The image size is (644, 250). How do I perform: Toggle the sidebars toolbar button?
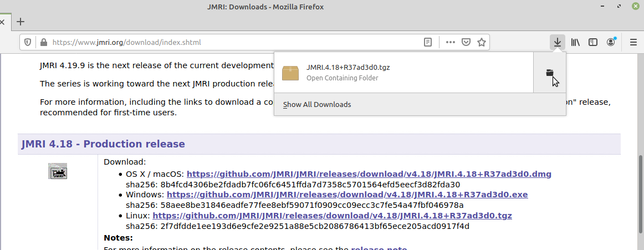click(x=593, y=42)
